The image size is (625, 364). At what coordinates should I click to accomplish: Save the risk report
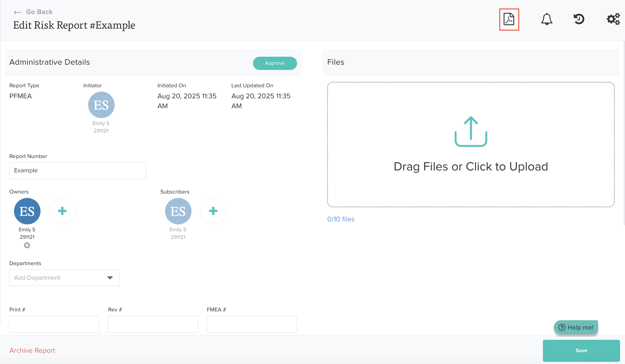point(581,350)
